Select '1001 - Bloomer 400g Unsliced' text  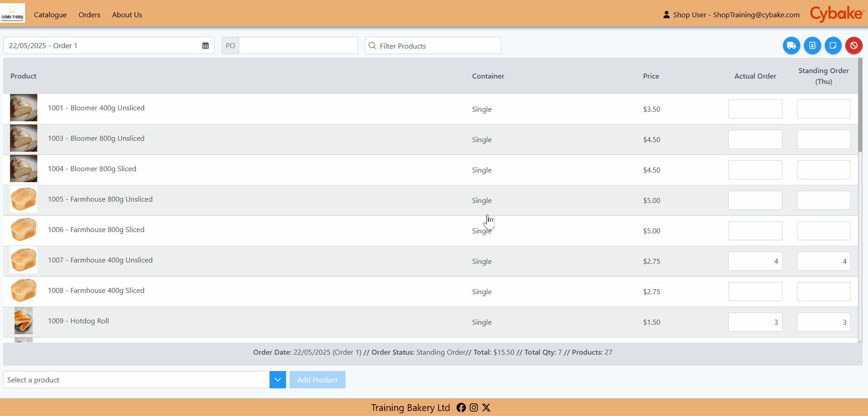tap(96, 108)
